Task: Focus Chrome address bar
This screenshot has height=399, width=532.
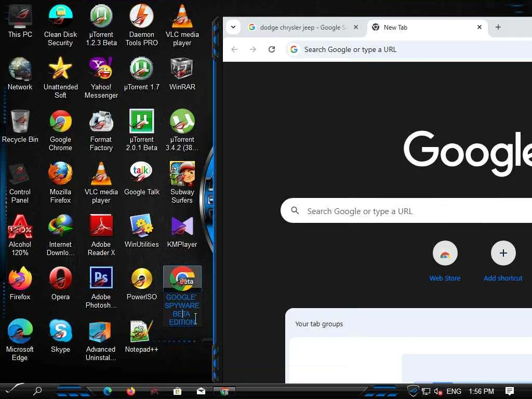Action: [x=409, y=49]
